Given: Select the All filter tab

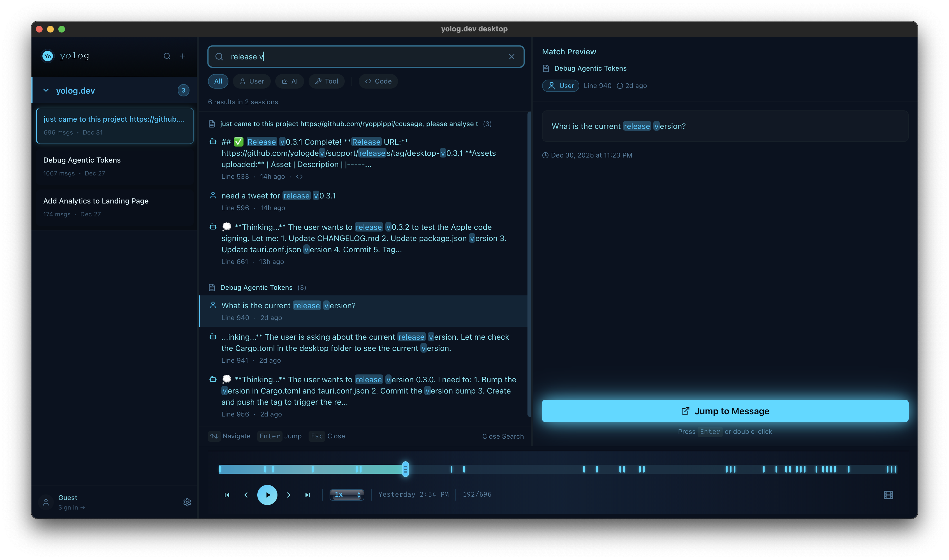Looking at the screenshot, I should click(x=218, y=81).
